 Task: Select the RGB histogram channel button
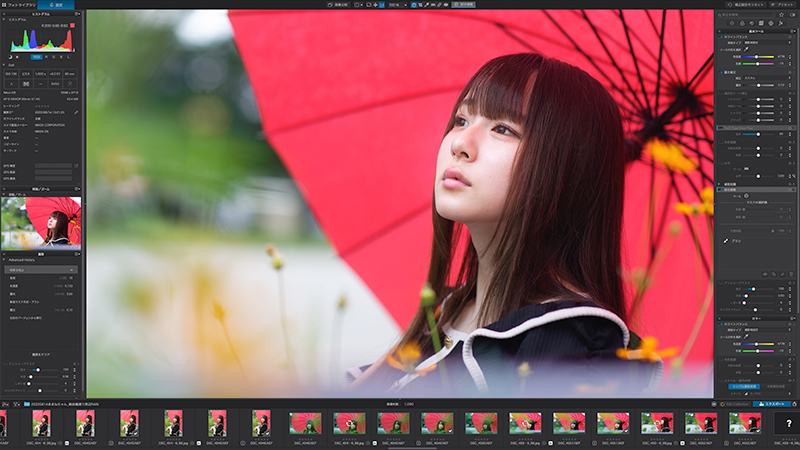[37, 57]
